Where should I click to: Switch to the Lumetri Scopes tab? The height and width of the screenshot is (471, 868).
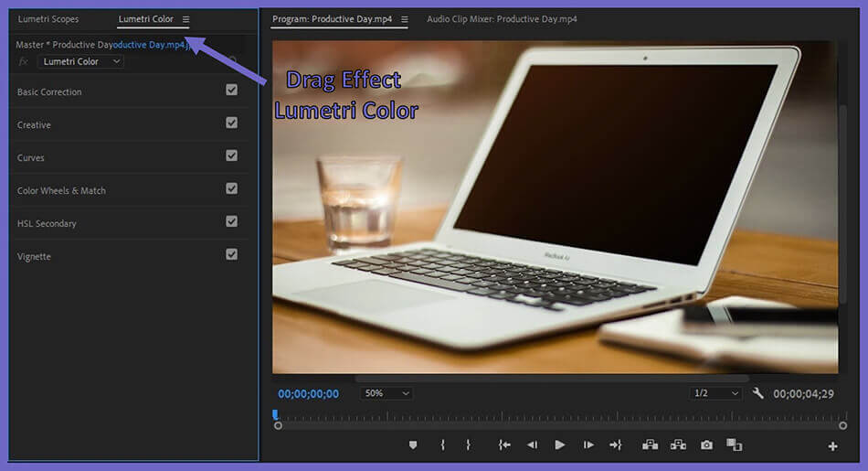click(48, 19)
